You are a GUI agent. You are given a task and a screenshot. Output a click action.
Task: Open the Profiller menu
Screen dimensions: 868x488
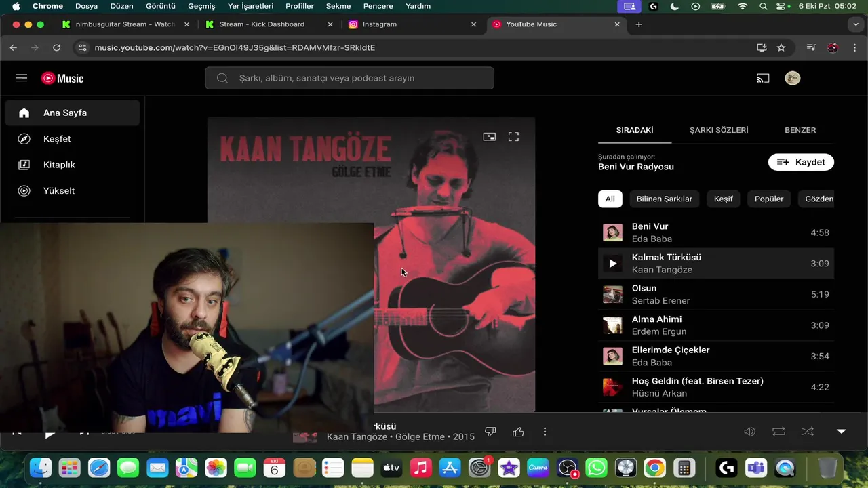click(x=300, y=6)
